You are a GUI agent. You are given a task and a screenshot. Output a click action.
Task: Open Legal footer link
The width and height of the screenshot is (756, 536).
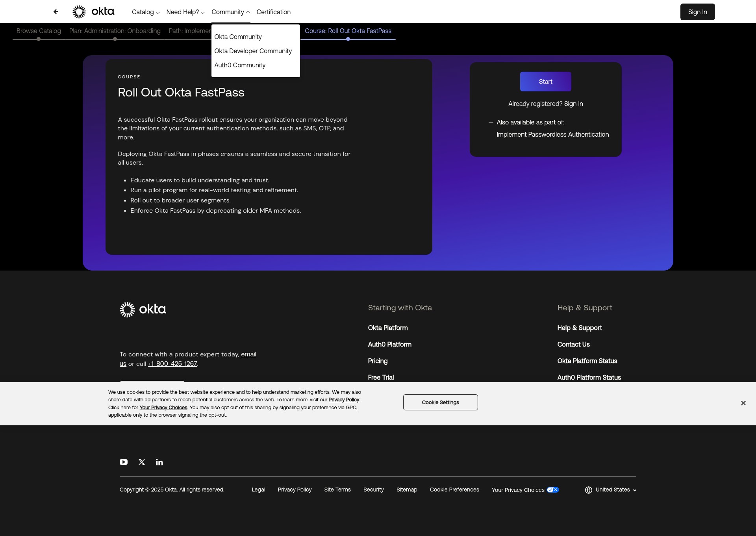click(259, 490)
